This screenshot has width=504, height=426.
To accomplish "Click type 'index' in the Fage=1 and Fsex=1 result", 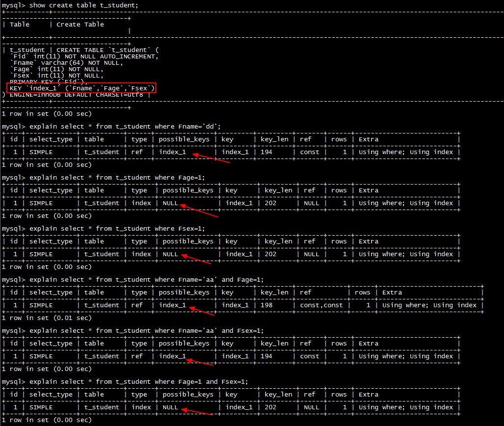I will [141, 407].
